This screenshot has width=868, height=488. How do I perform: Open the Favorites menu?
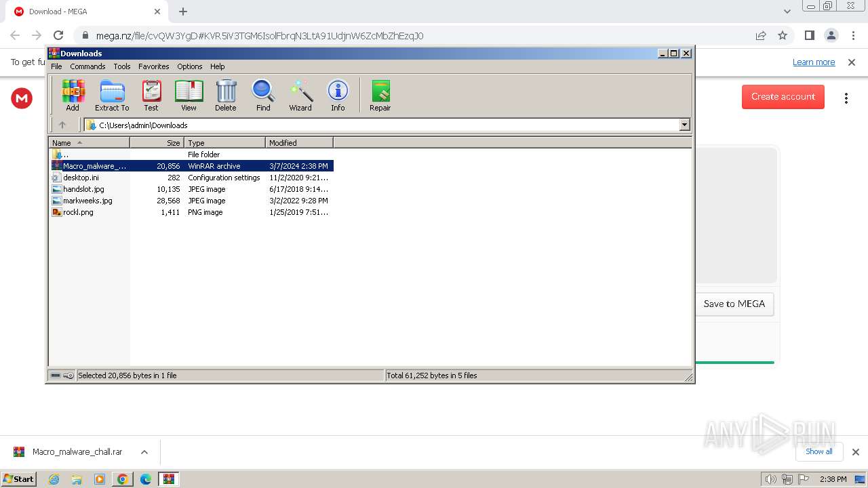154,66
